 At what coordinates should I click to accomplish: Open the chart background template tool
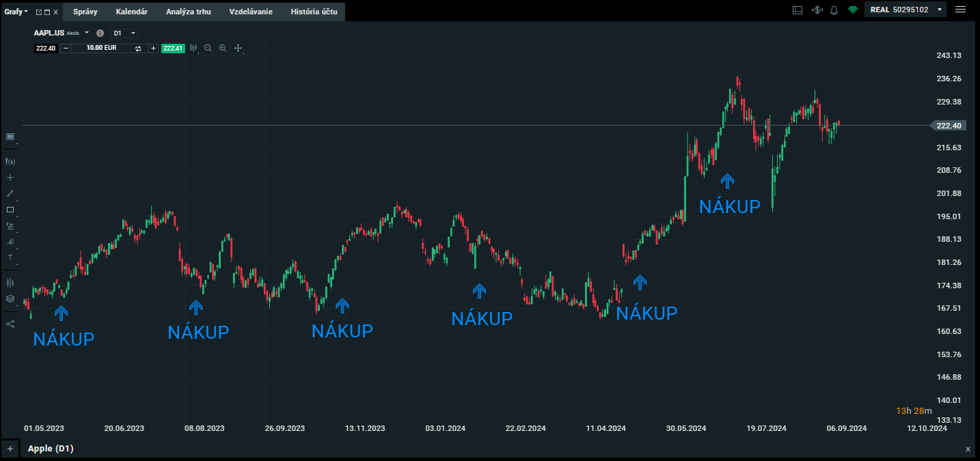(x=10, y=137)
